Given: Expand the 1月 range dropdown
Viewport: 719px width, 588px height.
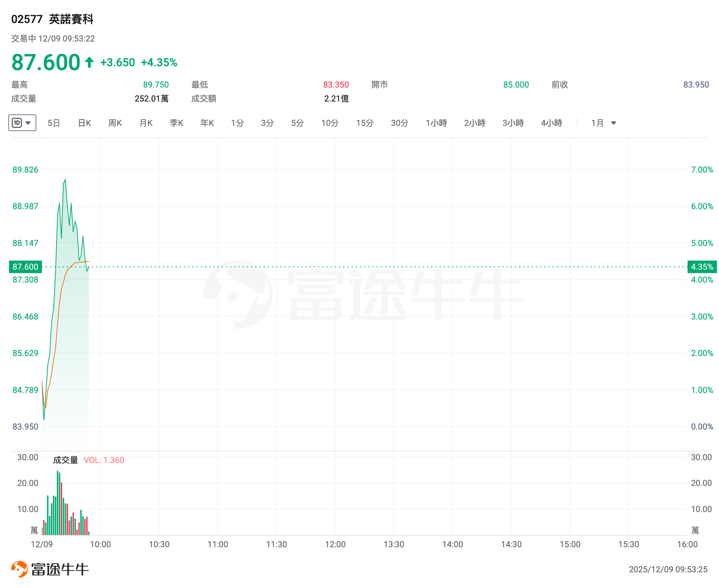Looking at the screenshot, I should click(614, 123).
